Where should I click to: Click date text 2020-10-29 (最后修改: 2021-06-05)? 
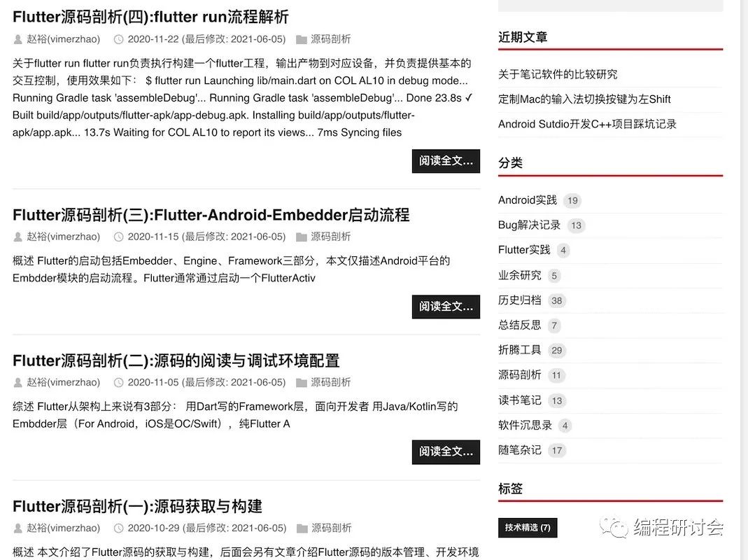point(207,528)
